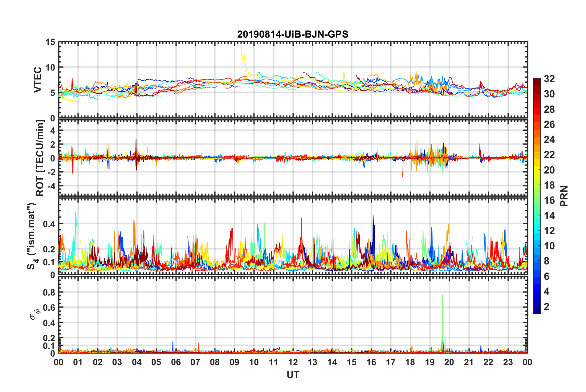This screenshot has height=392, width=586.
Task: Click colorbar tick label "16"
Action: pos(549,200)
